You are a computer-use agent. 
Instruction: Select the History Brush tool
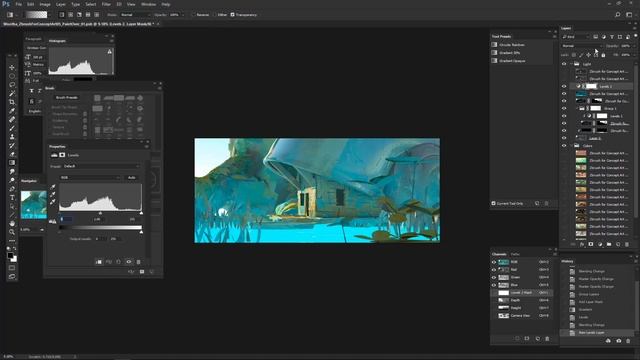(x=12, y=145)
